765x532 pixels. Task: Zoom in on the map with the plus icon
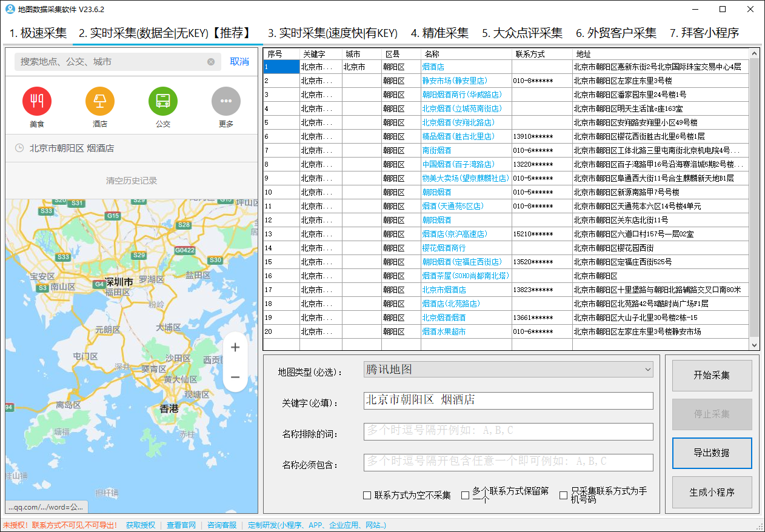pos(235,347)
